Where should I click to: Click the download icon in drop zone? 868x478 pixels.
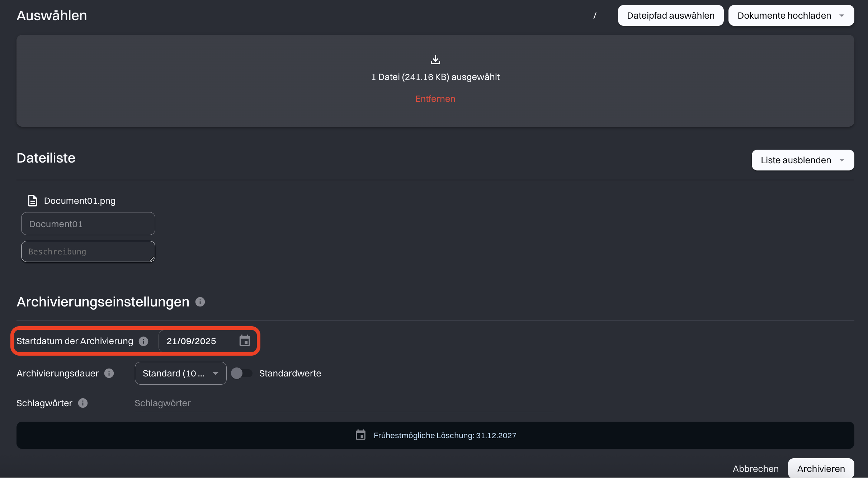point(435,60)
